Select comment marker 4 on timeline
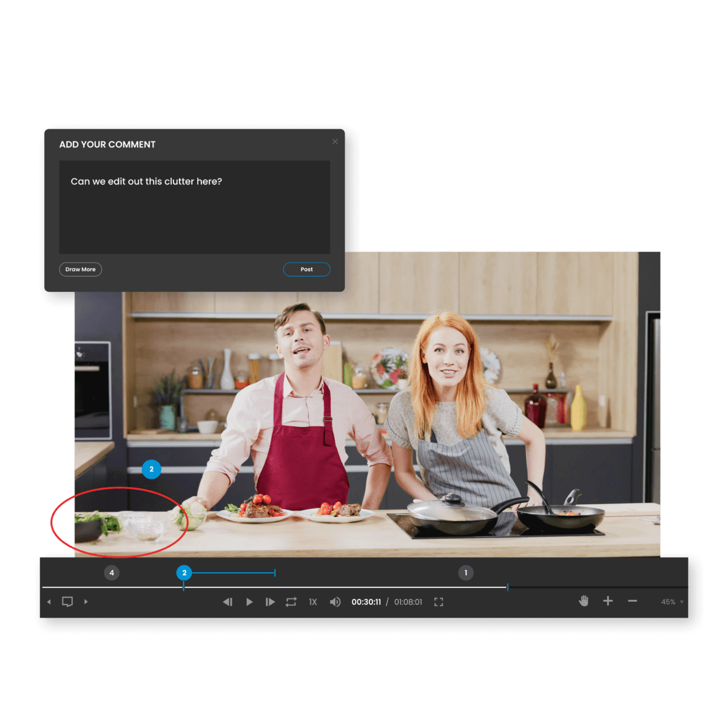Viewport: 728px width, 728px height. coord(112,572)
